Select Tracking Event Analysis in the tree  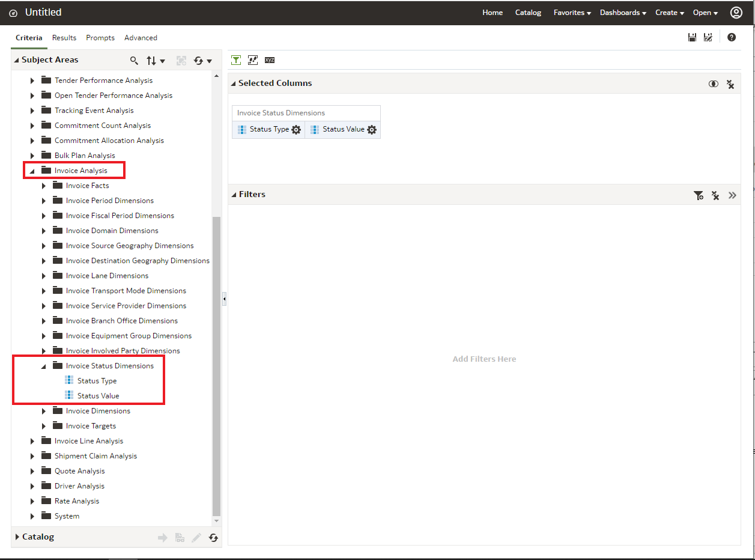coord(94,111)
